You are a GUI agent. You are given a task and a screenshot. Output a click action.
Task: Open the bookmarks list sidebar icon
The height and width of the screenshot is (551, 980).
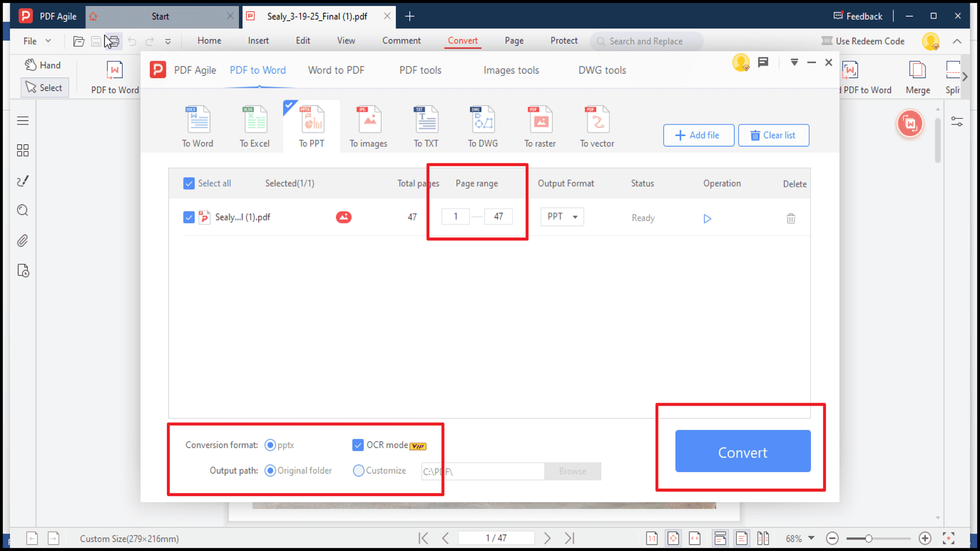[22, 120]
